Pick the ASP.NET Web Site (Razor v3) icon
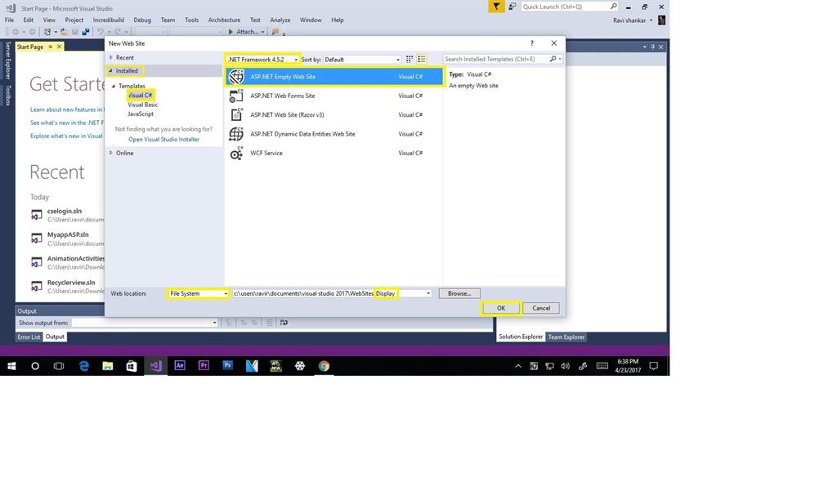This screenshot has width=837, height=504. [x=236, y=114]
